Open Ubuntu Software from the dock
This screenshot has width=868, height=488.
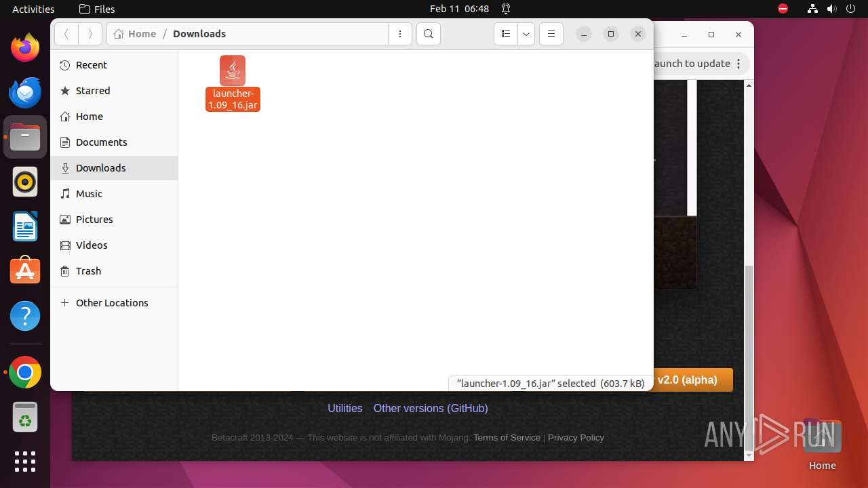click(x=25, y=271)
